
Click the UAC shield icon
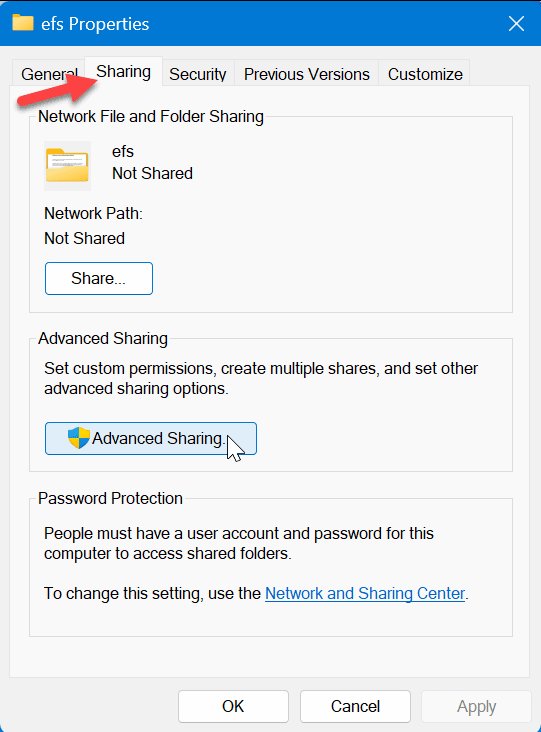coord(78,438)
